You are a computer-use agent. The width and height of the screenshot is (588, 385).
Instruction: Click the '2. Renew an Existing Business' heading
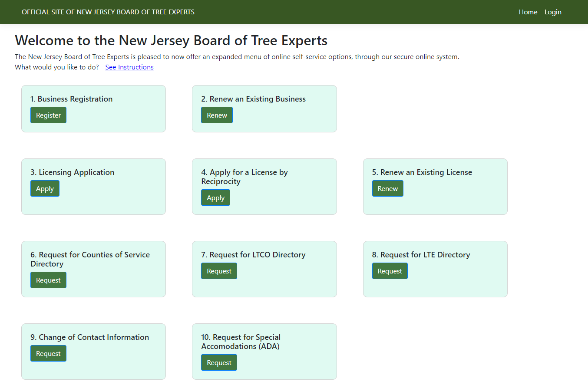254,99
